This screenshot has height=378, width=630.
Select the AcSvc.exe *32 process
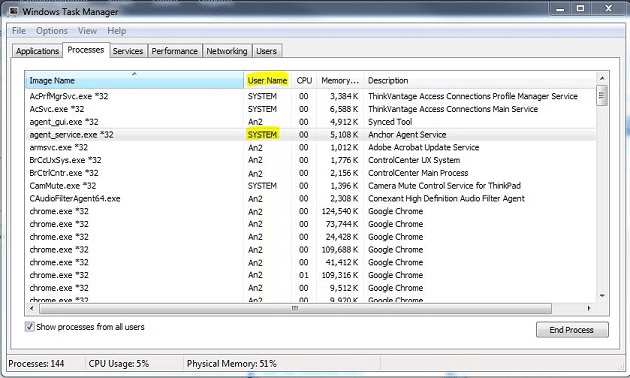click(x=310, y=109)
